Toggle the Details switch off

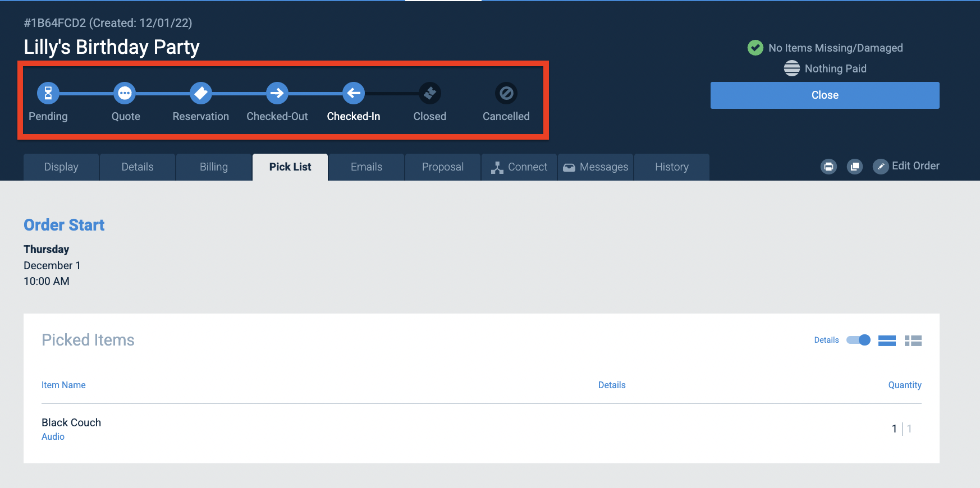859,340
